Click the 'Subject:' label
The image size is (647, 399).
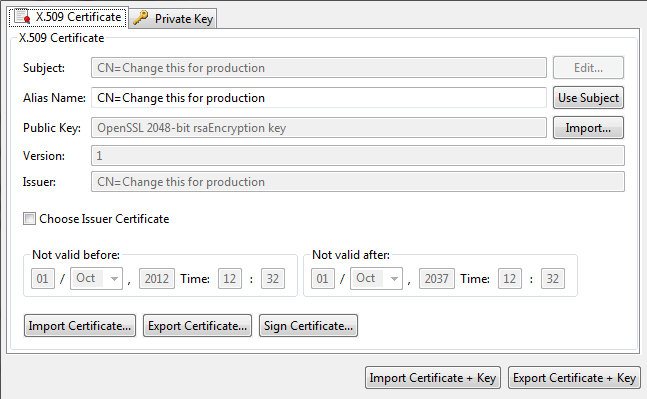tap(44, 68)
